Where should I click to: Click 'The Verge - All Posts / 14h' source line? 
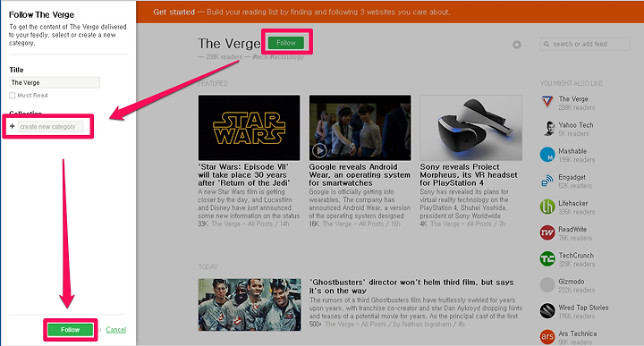click(250, 224)
